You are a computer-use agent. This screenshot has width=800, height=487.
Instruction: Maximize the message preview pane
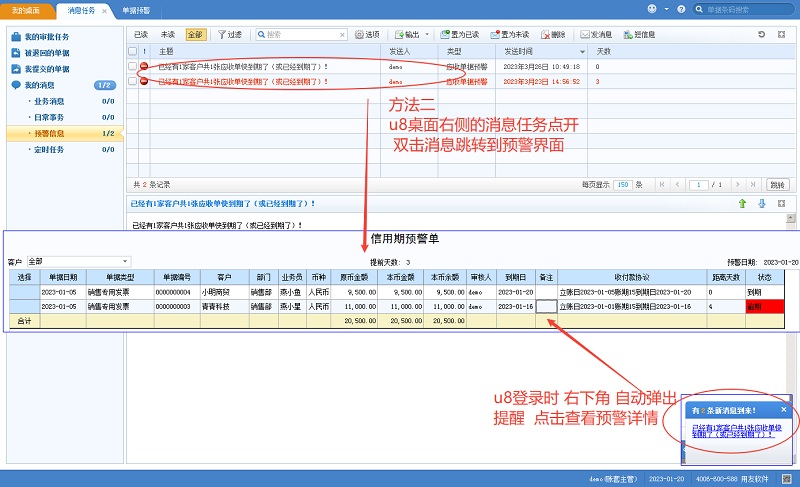click(x=781, y=203)
